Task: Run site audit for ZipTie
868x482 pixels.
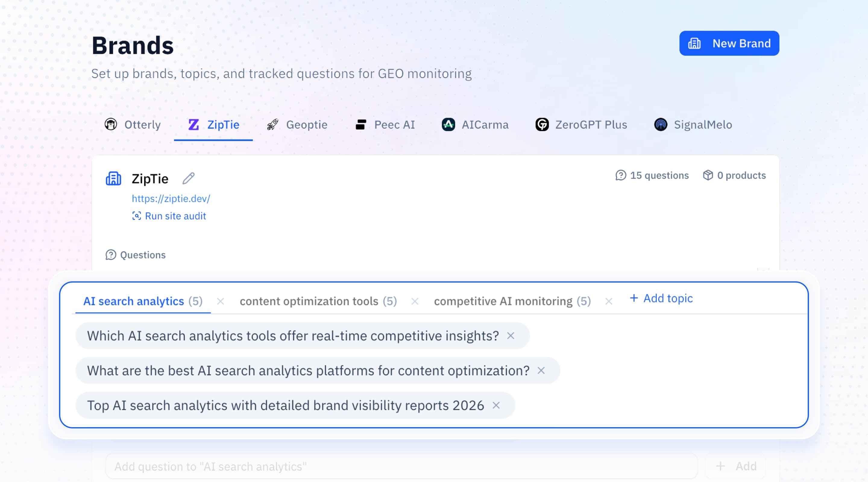Action: point(169,216)
